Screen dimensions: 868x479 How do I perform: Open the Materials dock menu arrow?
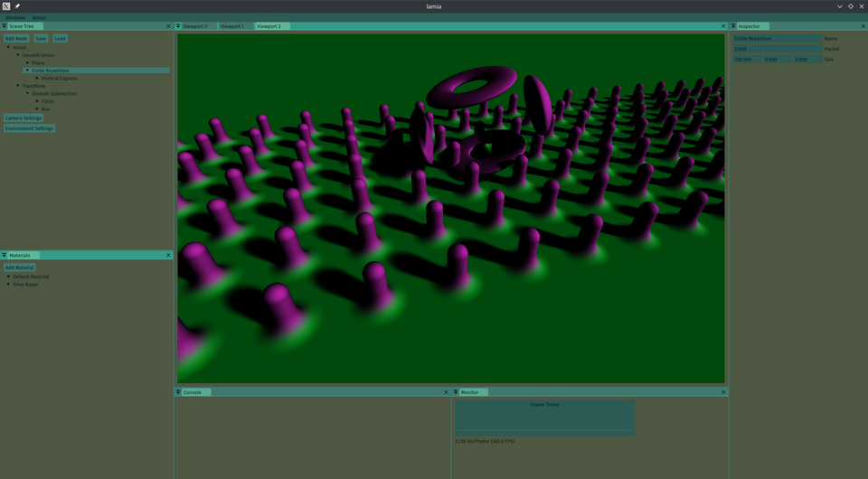[5, 256]
